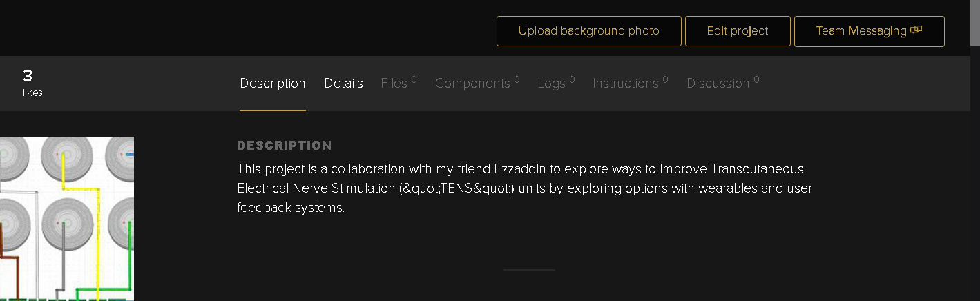The width and height of the screenshot is (980, 301).
Task: Open the Discussion tab
Action: 718,84
